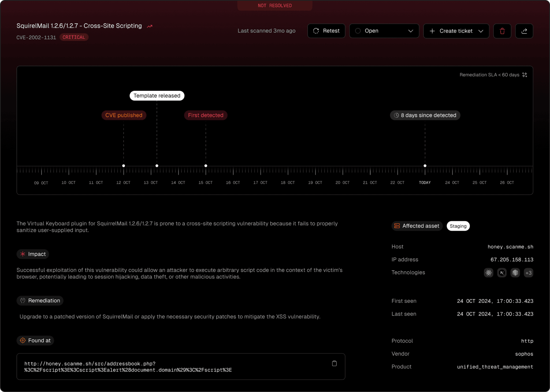Select the First detected timeline marker
This screenshot has width=550, height=392.
click(x=206, y=115)
